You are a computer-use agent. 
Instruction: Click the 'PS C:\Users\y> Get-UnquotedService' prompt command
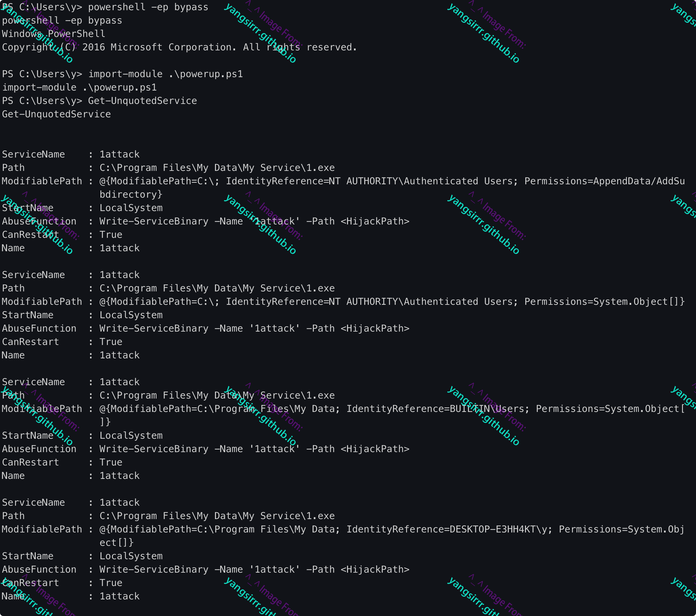pos(99,101)
